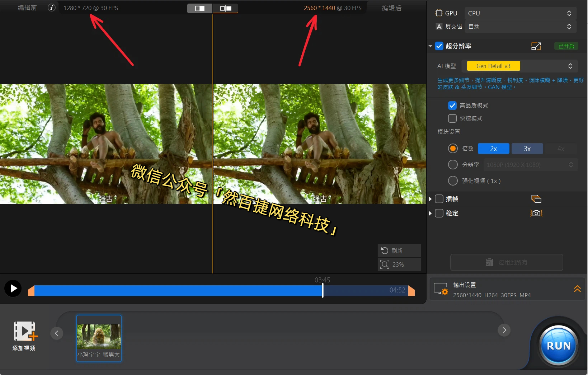Open the GPU device CPU dropdown
Image resolution: width=588 pixels, height=375 pixels.
[520, 13]
